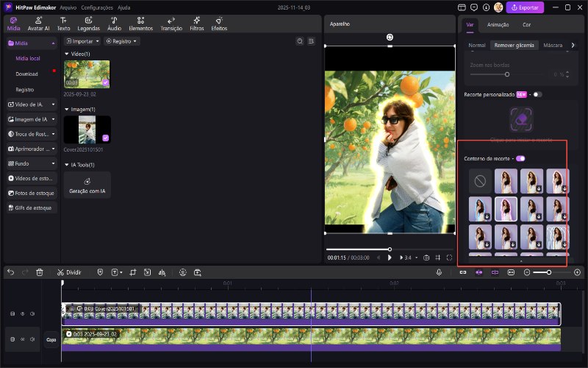Viewport: 588px width, 368px height.
Task: Toggle Recorte personalizado switch
Action: 537,95
